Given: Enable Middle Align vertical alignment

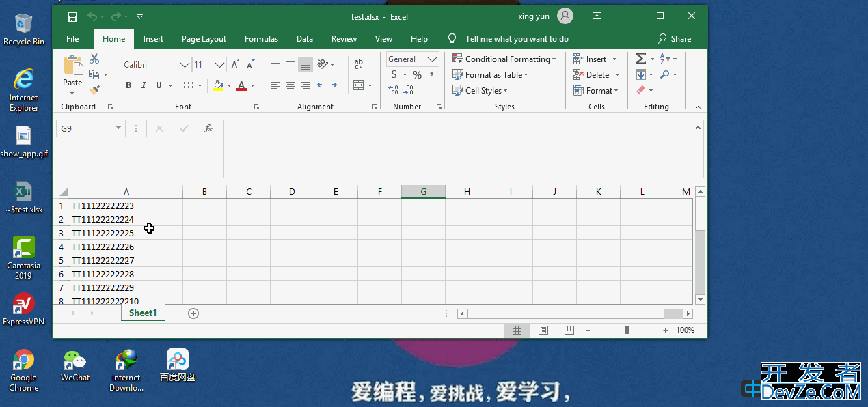Looking at the screenshot, I should [290, 64].
